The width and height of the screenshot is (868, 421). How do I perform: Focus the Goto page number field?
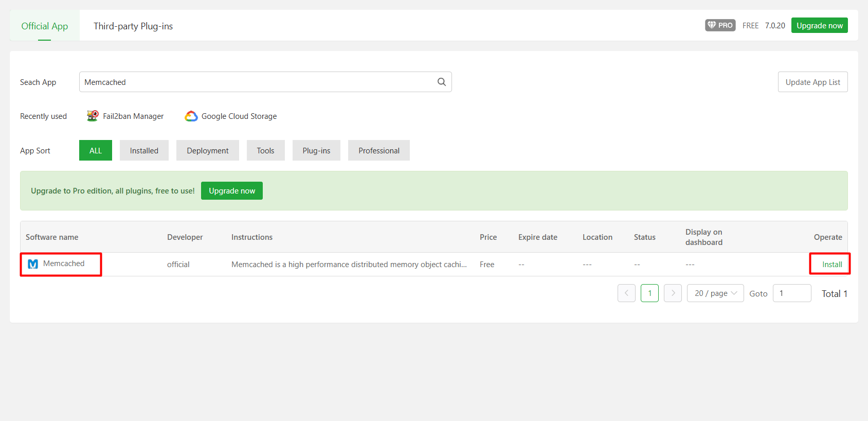(792, 293)
